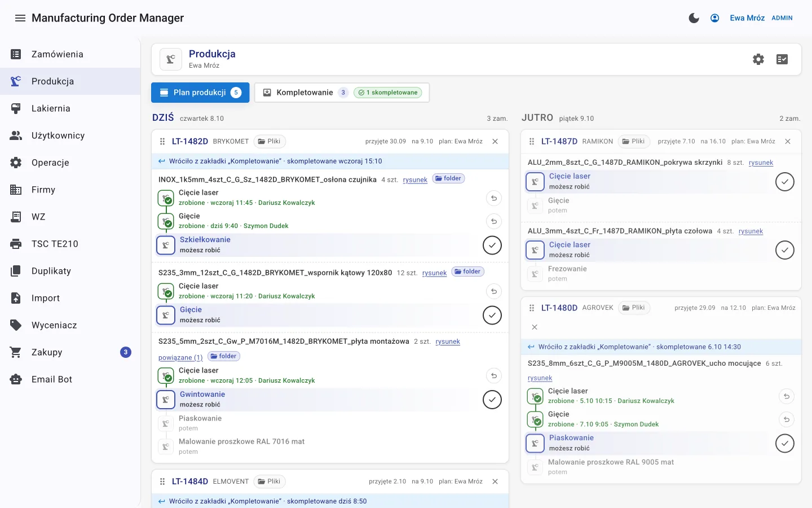Mark Gwintowanie as done
This screenshot has width=812, height=508.
tap(492, 400)
